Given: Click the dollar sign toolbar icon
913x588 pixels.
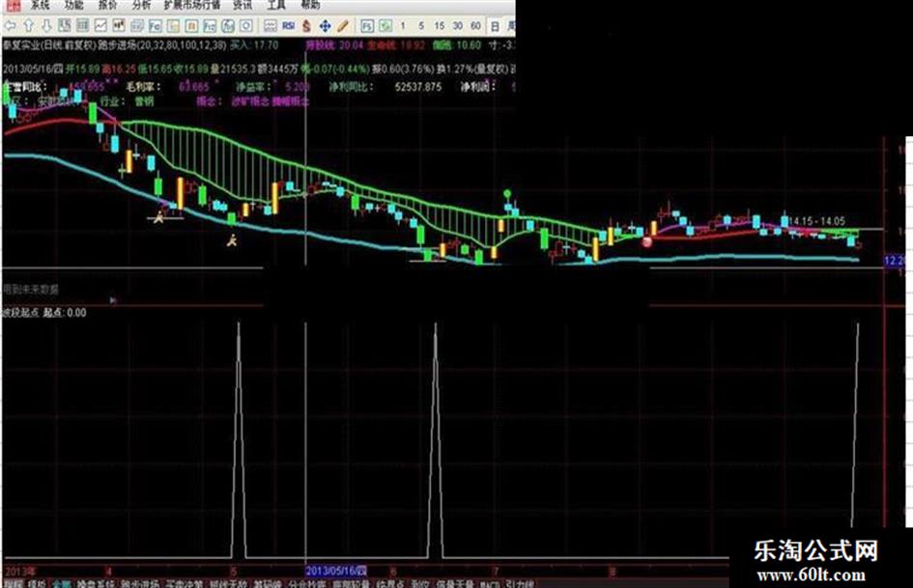Looking at the screenshot, I should 306,26.
